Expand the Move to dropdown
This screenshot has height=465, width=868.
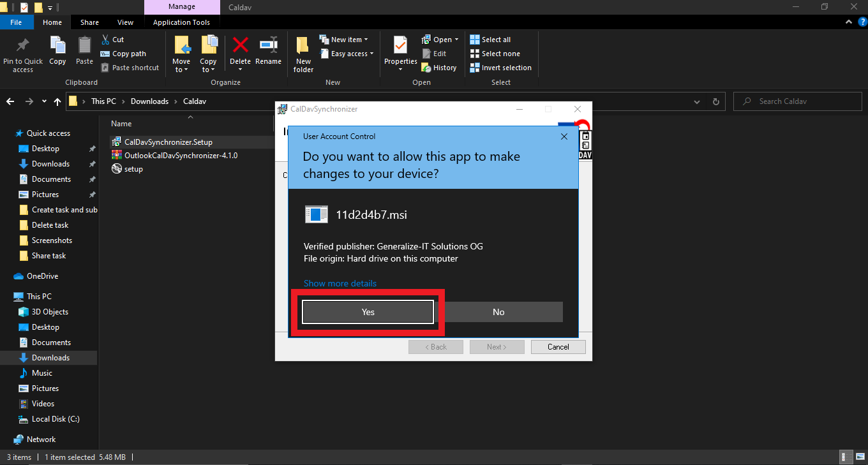pyautogui.click(x=181, y=70)
